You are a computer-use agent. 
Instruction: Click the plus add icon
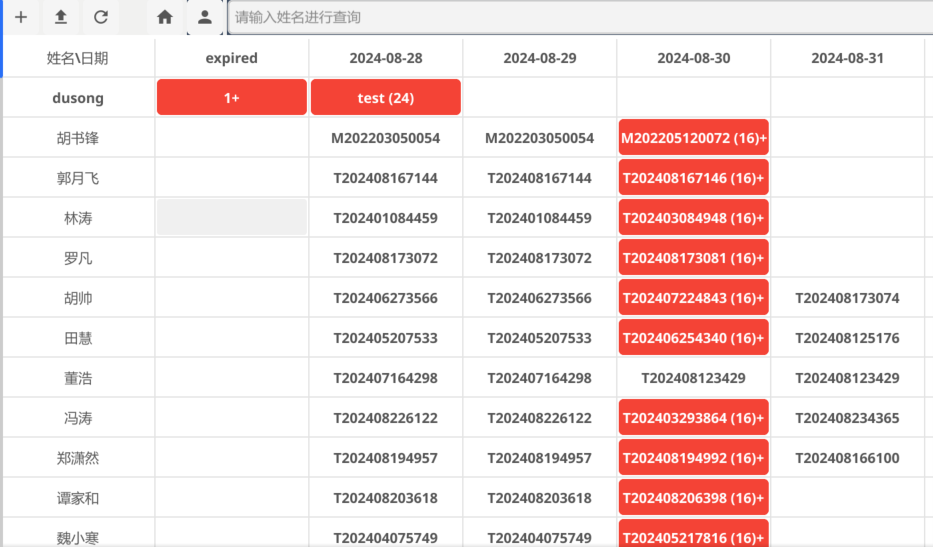21,17
